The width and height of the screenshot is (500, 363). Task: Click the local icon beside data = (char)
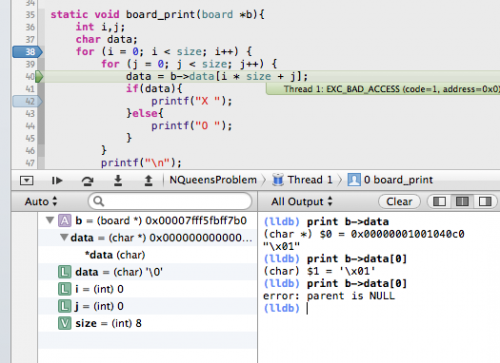[65, 272]
